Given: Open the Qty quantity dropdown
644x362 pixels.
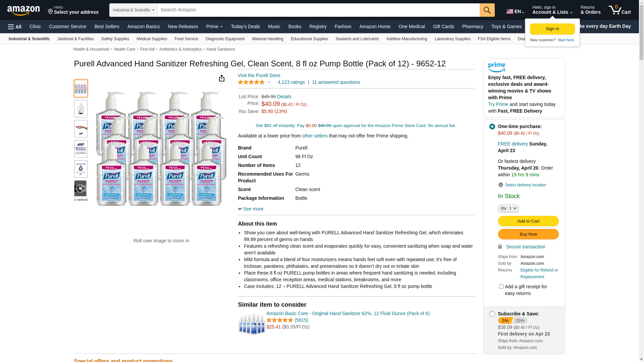Looking at the screenshot, I should [508, 208].
